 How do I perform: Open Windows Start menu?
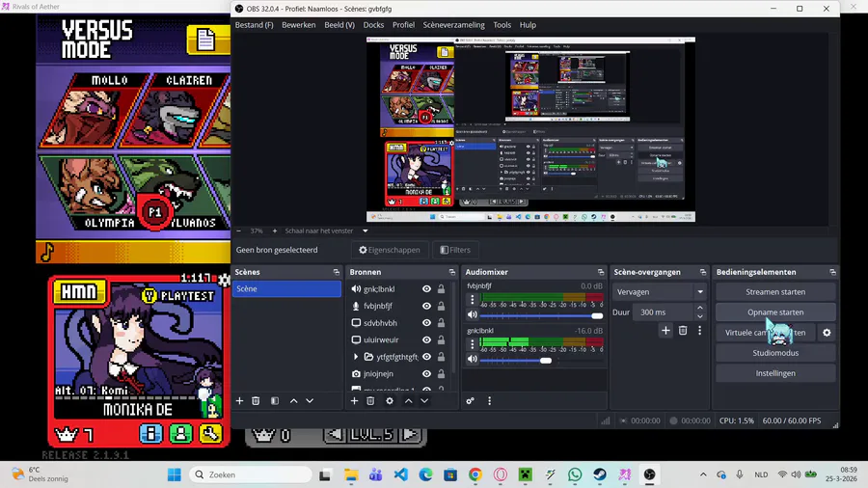175,474
